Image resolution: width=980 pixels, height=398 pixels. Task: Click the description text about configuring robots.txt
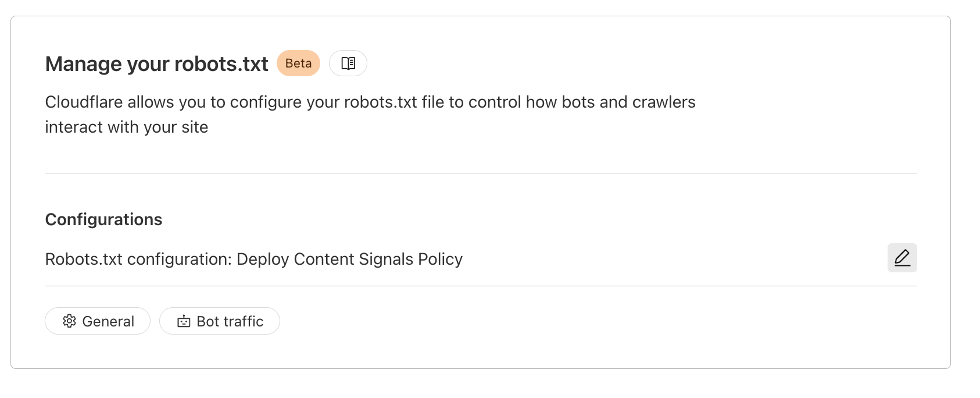pos(370,114)
